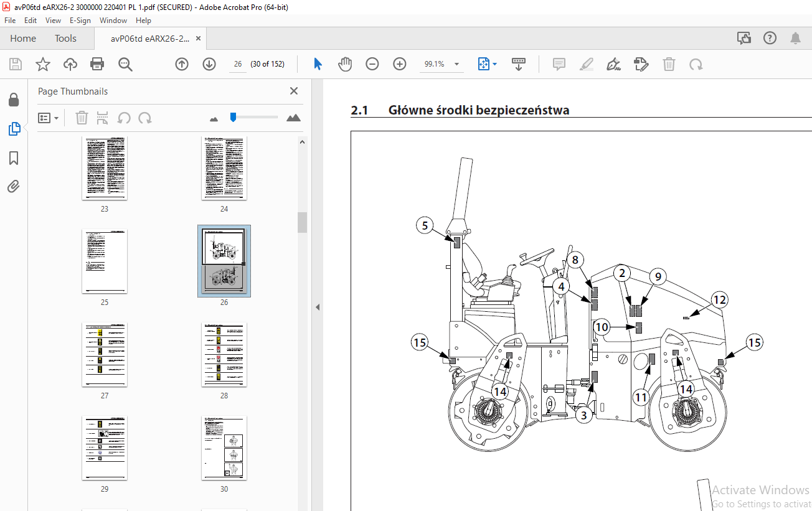This screenshot has height=511, width=812.
Task: Open the View menu
Action: click(53, 20)
